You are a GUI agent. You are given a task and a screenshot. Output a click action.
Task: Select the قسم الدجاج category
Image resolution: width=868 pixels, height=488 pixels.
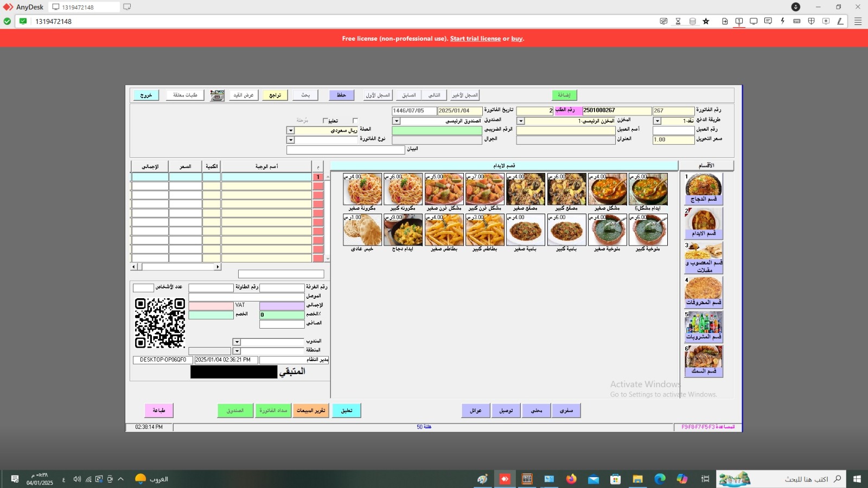tap(704, 188)
